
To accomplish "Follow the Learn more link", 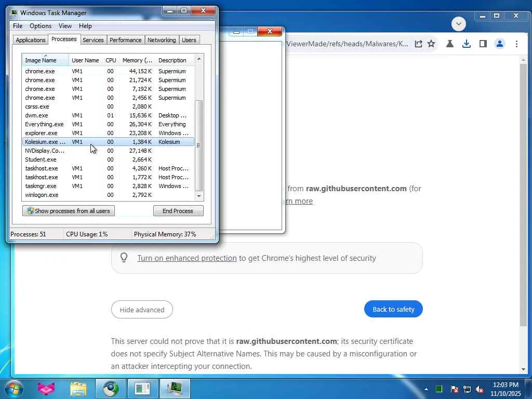I will tap(299, 201).
